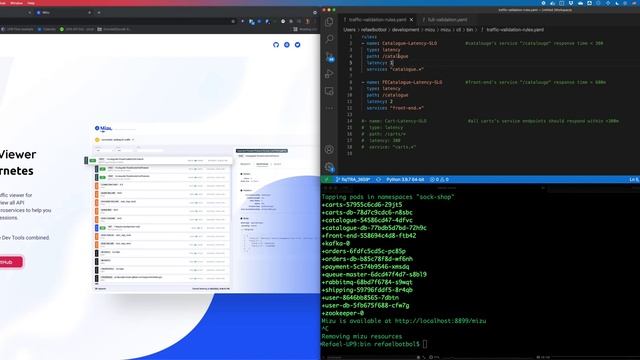The width and height of the screenshot is (640, 360).
Task: Close the Mizu browser tab
Action: click(89, 13)
